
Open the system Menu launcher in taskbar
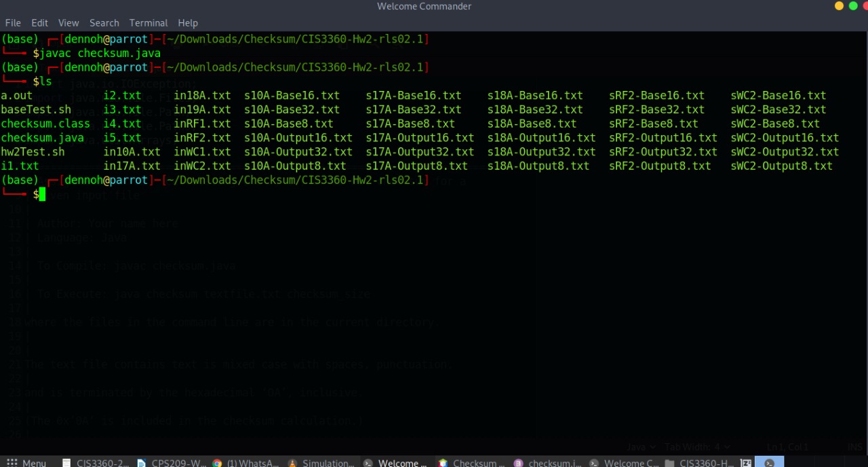[26, 463]
